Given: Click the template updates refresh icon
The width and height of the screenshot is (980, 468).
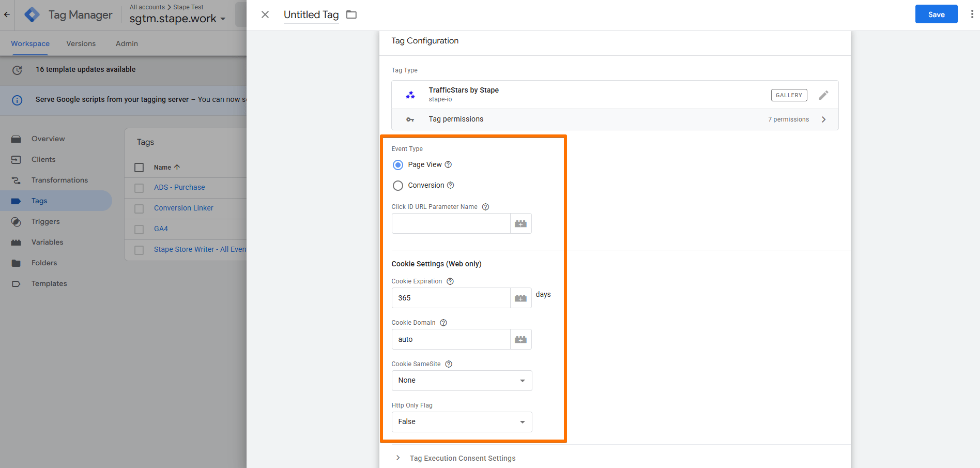Looking at the screenshot, I should click(17, 70).
